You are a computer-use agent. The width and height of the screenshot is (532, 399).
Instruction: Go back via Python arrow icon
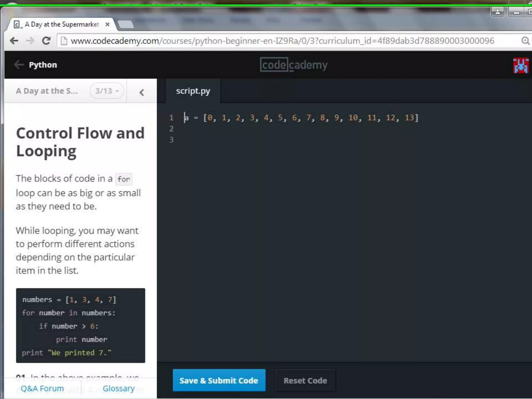(x=19, y=65)
